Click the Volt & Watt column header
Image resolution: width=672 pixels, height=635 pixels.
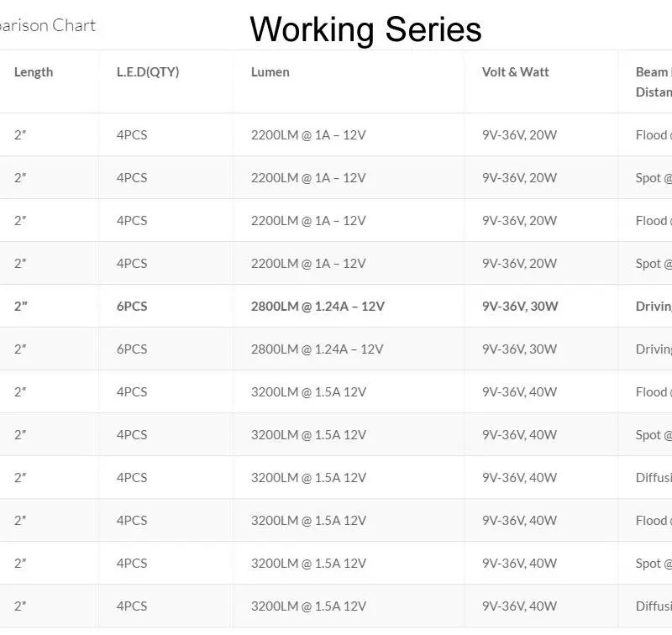click(x=515, y=72)
